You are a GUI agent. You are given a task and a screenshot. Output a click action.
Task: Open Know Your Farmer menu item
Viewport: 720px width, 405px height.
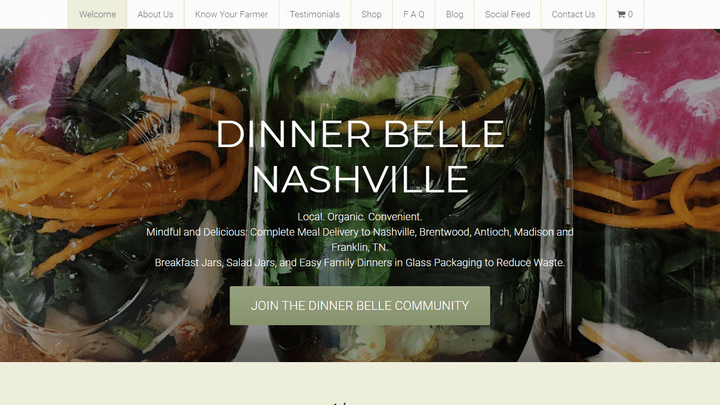coord(231,14)
